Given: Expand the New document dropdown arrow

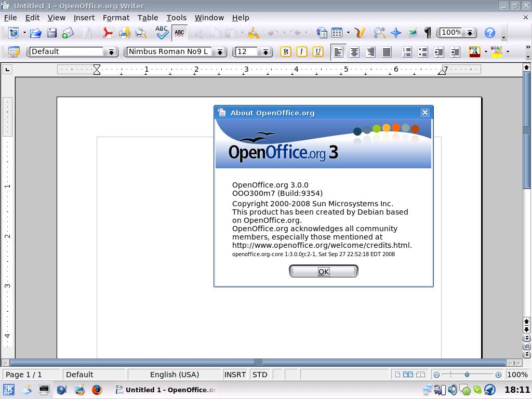Looking at the screenshot, I should point(24,33).
